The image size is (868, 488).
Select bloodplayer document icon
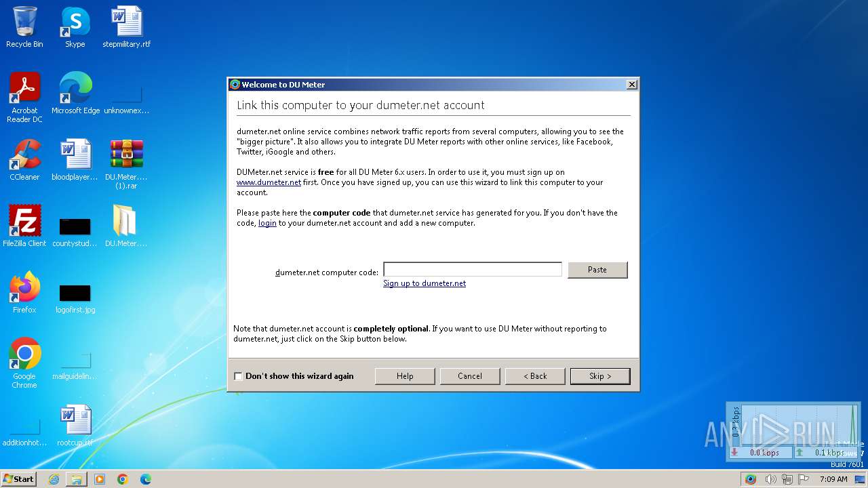(75, 160)
